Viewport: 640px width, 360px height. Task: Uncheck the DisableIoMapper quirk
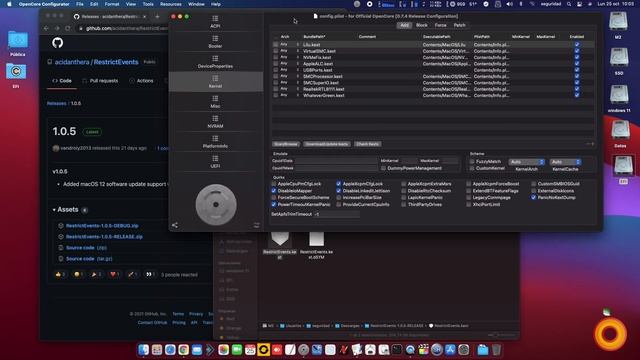274,191
